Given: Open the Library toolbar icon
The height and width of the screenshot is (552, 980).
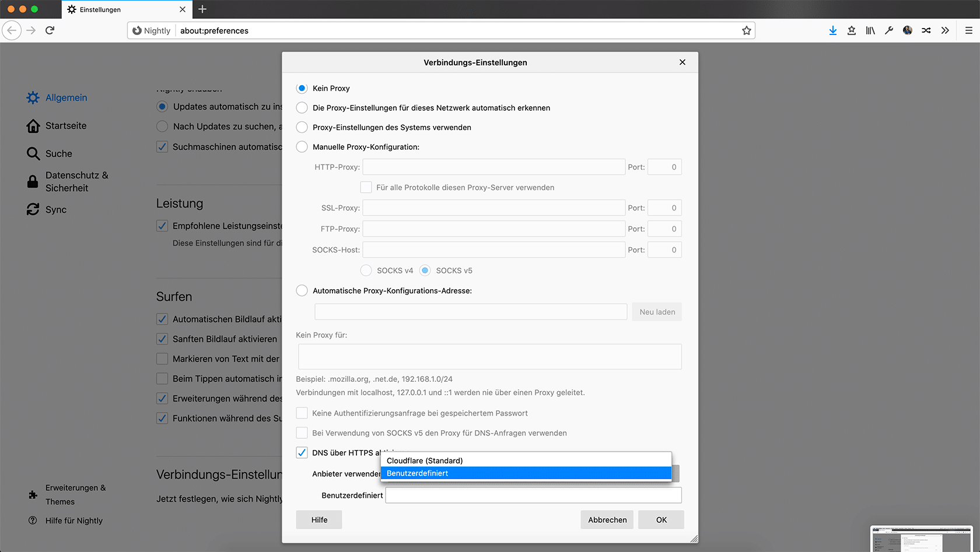Looking at the screenshot, I should coord(870,30).
